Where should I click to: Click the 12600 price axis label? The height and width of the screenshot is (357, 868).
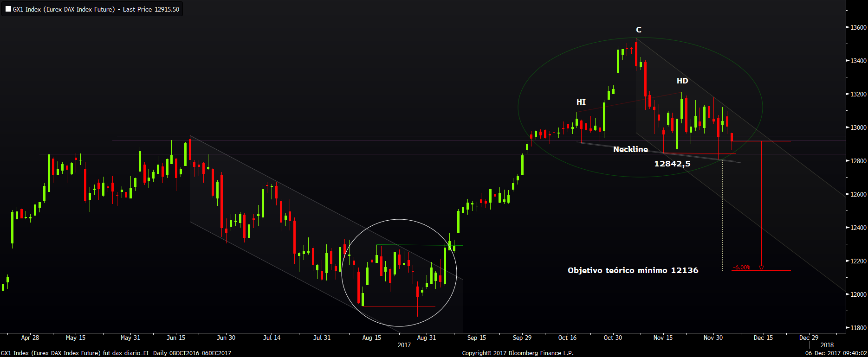tap(858, 194)
